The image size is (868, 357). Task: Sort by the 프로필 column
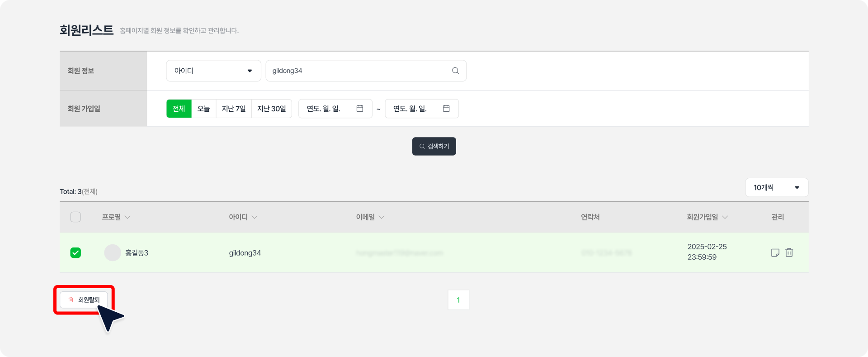pyautogui.click(x=116, y=217)
